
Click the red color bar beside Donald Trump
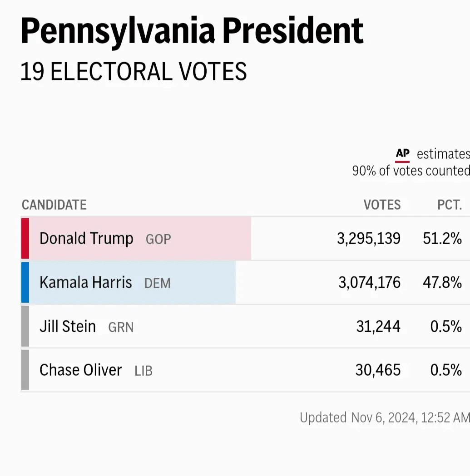25,239
